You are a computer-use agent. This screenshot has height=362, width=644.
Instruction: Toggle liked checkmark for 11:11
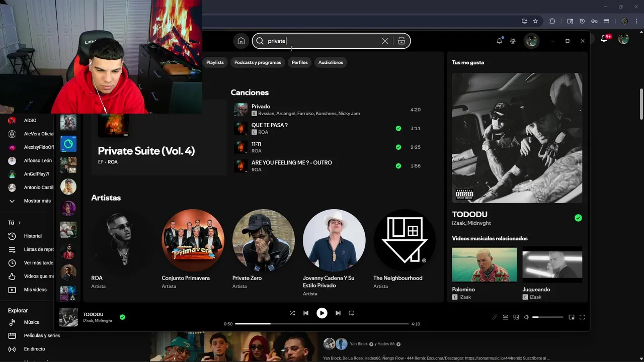[398, 147]
